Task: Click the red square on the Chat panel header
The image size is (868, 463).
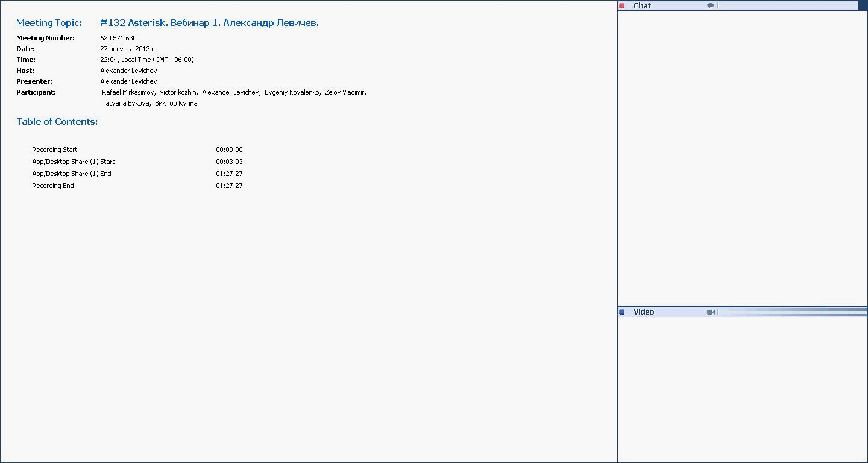Action: pos(622,6)
